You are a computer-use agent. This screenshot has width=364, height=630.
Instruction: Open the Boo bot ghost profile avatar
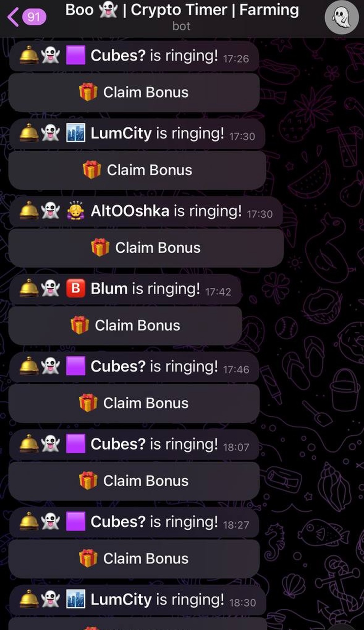tap(341, 17)
